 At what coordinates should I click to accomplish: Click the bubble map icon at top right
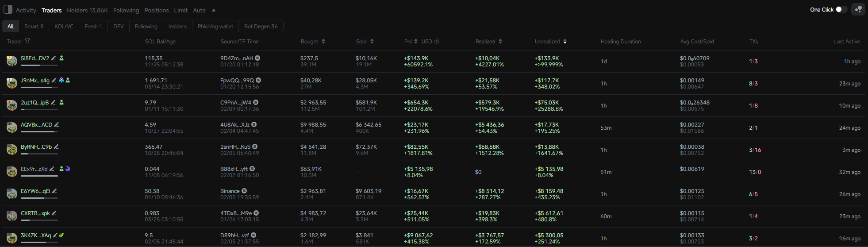pos(858,9)
